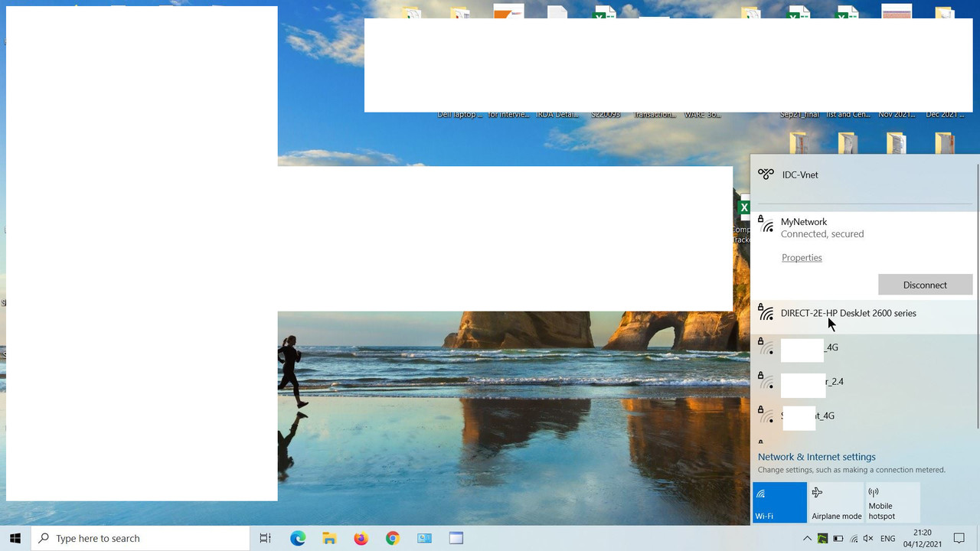Screen dimensions: 980x551
Task: Select desktop item labeled list and Cen...
Action: [x=848, y=115]
